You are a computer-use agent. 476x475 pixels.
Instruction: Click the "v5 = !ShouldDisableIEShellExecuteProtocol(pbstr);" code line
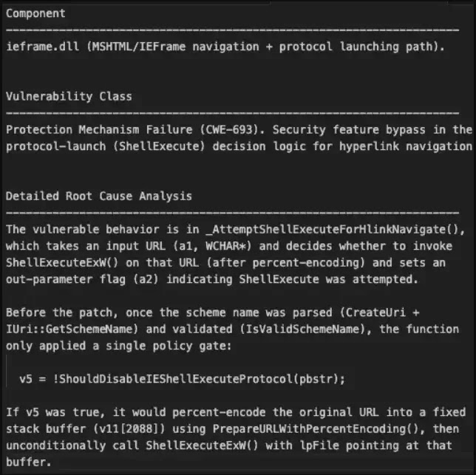[183, 379]
